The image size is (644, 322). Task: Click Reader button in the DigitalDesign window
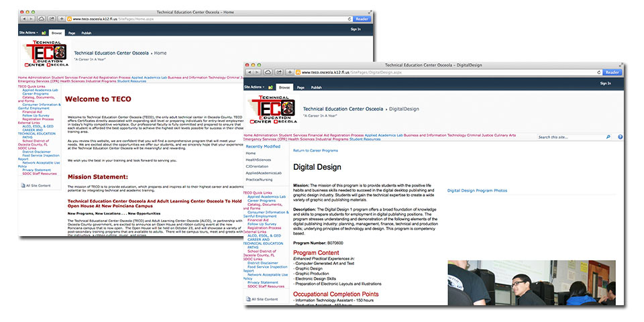click(x=612, y=72)
